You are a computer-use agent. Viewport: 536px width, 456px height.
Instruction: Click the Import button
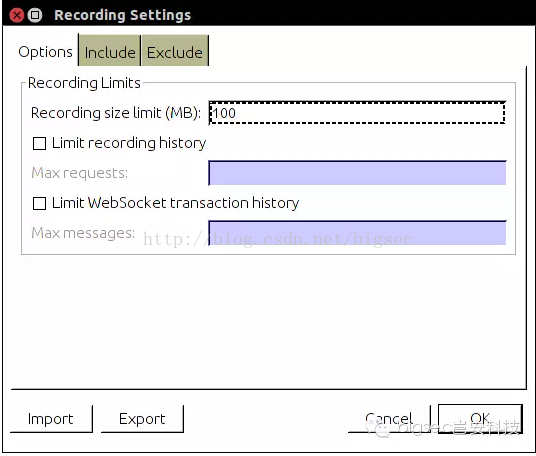pos(51,419)
